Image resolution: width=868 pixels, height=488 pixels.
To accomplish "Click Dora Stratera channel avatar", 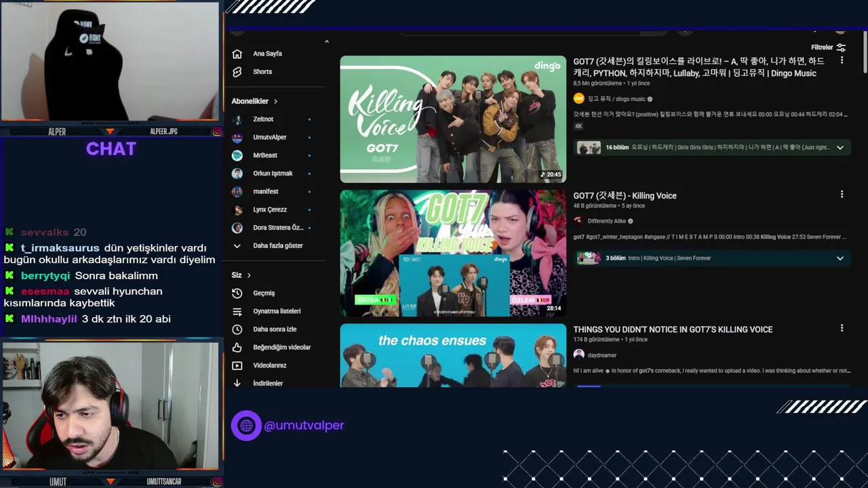I will (237, 228).
